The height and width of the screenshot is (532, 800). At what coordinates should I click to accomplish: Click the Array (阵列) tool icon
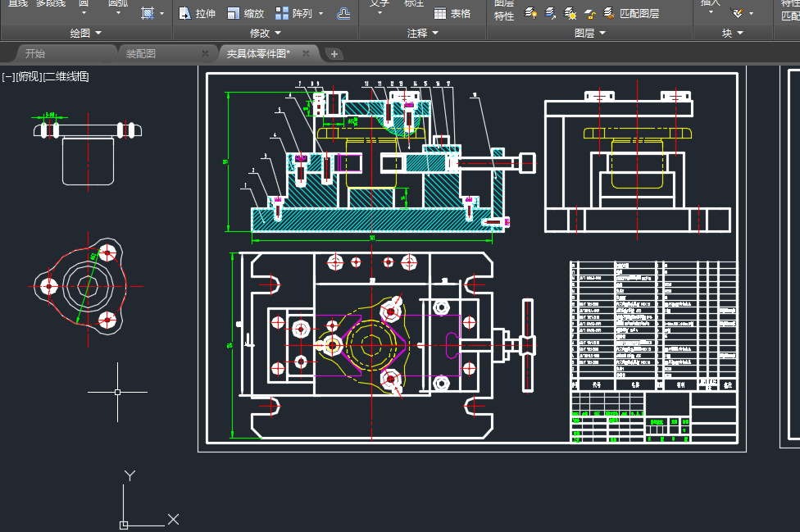tap(282, 13)
